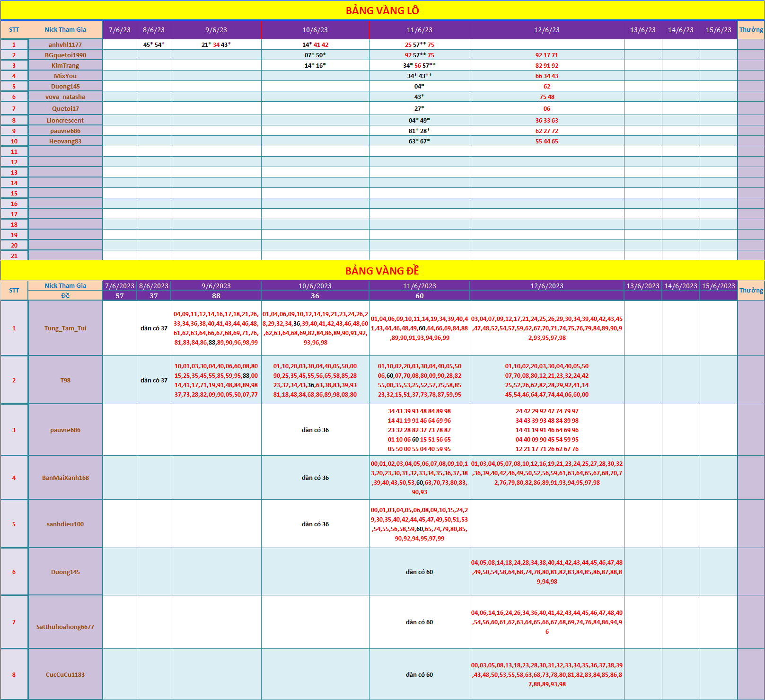
Task: Select the Đề result cell showing 88
Action: click(216, 296)
